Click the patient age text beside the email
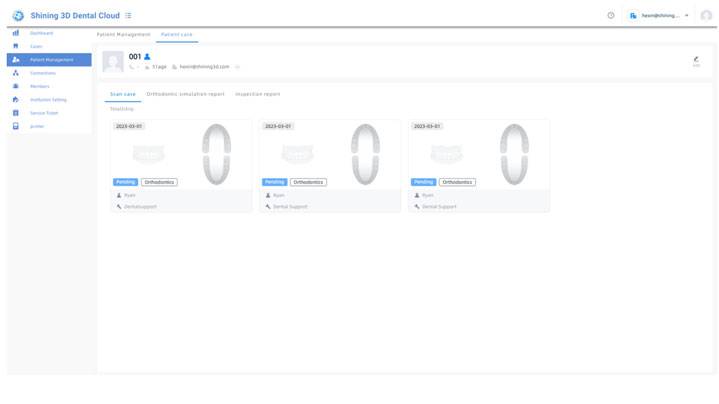The image size is (719, 404). click(159, 67)
